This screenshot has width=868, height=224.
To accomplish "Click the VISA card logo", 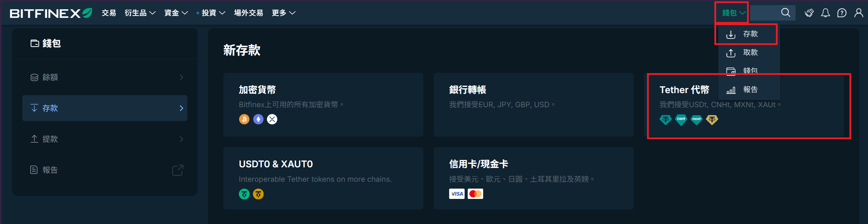I will tap(457, 194).
